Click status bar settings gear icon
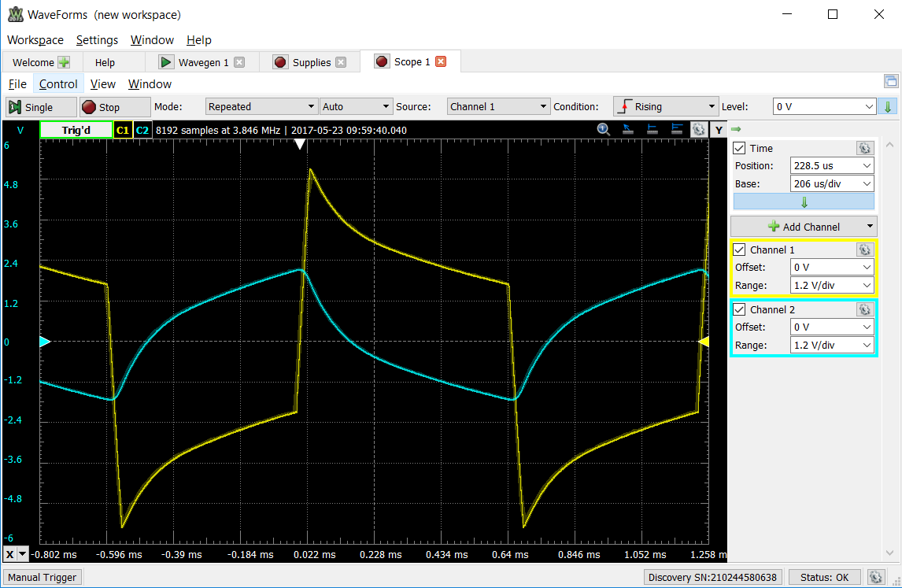Screen dimensions: 902x588 tap(875, 577)
